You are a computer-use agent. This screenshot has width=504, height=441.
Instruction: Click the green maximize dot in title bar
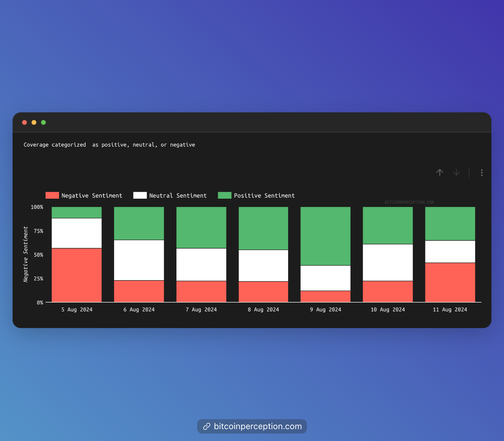click(x=43, y=123)
